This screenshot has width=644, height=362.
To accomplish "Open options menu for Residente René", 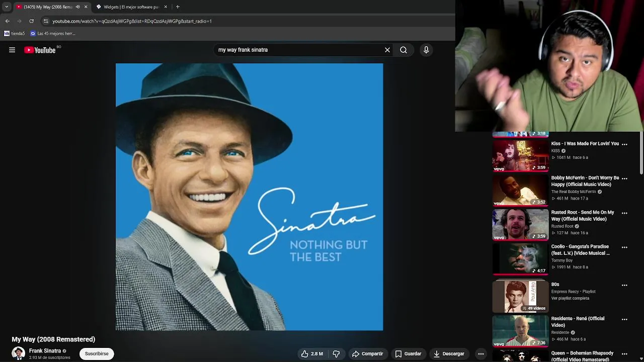I will point(624,319).
